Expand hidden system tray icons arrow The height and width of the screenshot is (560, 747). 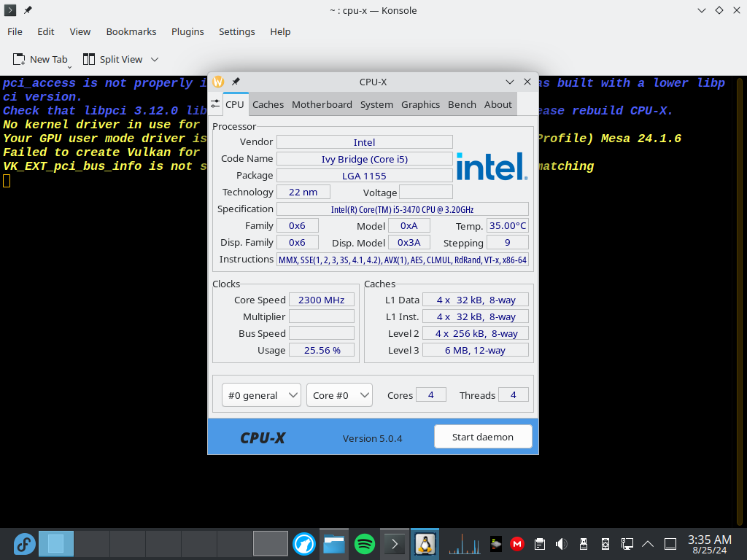[x=648, y=544]
